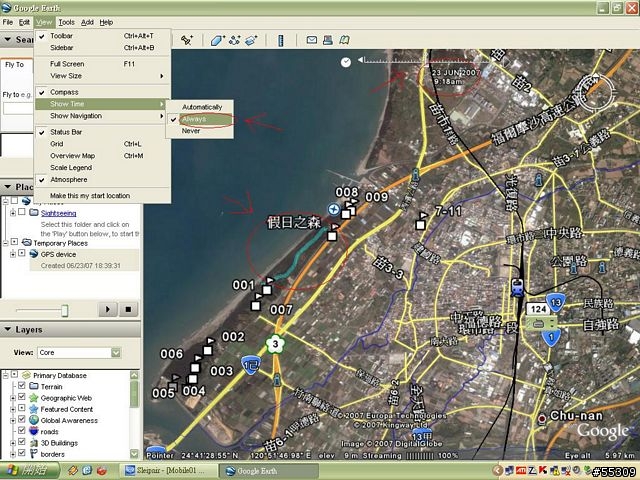Collapse the Places panel triangle
Viewport: 640px width, 480px height.
(x=7, y=187)
